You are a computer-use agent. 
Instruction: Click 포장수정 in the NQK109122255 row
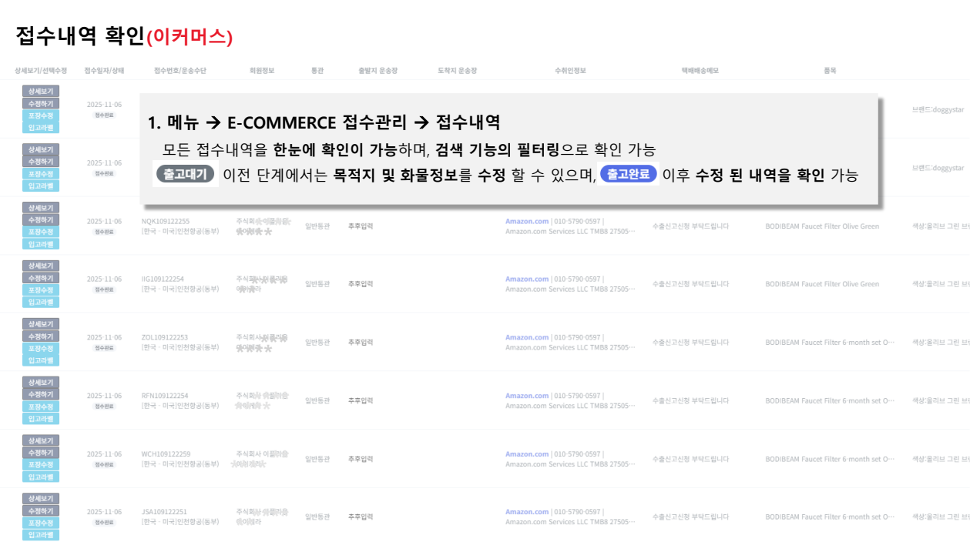point(41,232)
